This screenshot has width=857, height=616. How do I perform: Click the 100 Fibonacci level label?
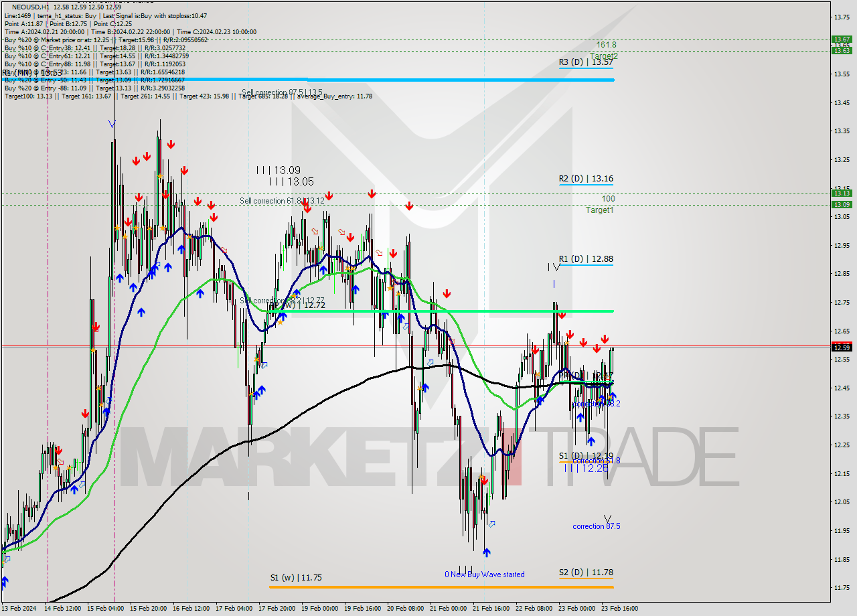[608, 199]
